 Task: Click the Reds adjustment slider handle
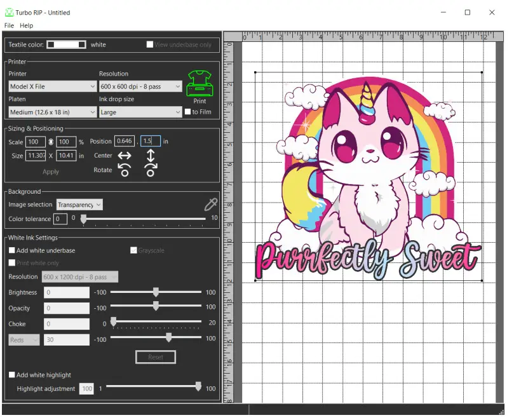tap(168, 337)
